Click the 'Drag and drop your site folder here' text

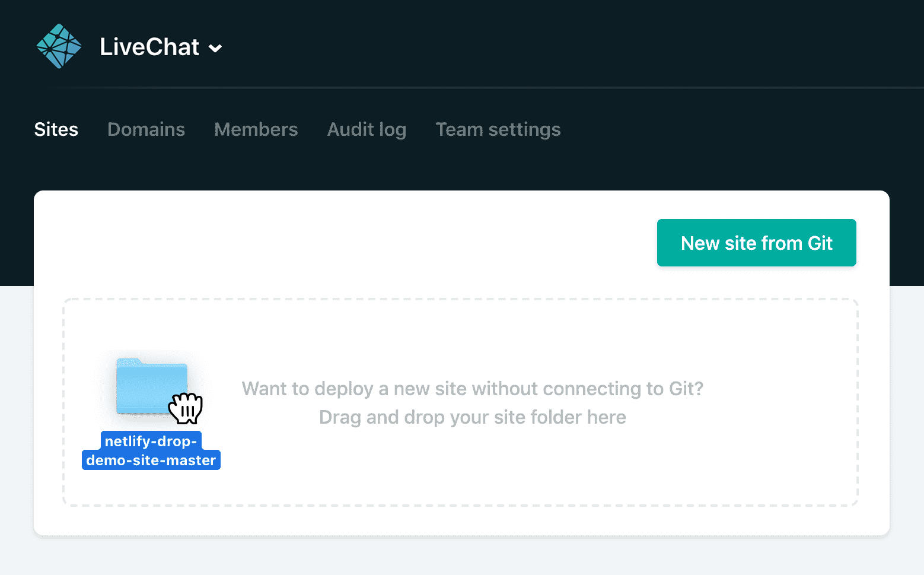[472, 417]
